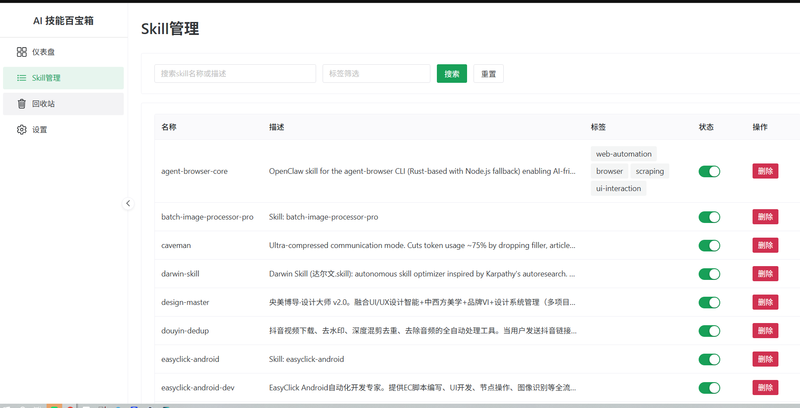The image size is (800, 408).
Task: Toggle the design-master status switch
Action: pyautogui.click(x=709, y=302)
